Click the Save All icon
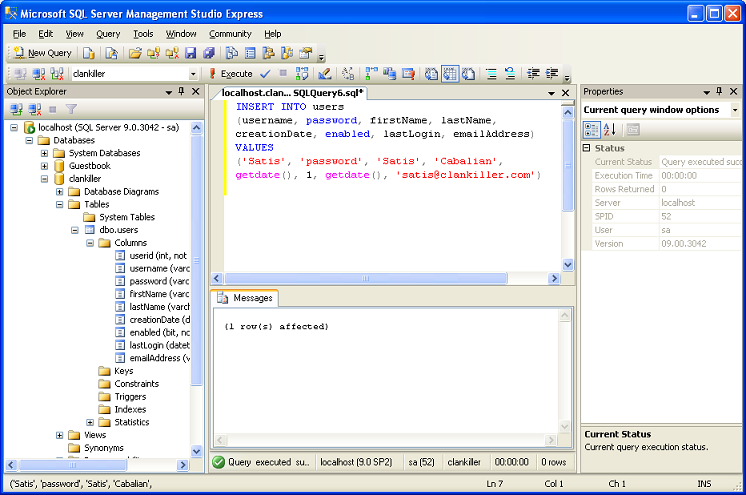Screen dimensions: 746x495 pos(209,53)
